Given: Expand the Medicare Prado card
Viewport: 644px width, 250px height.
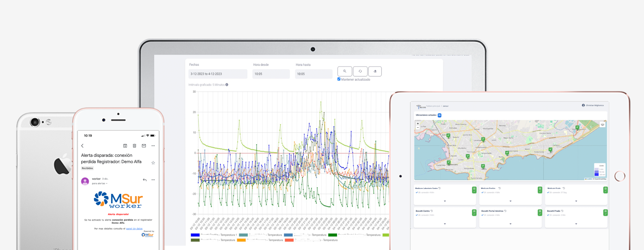Looking at the screenshot, I should [576, 201].
